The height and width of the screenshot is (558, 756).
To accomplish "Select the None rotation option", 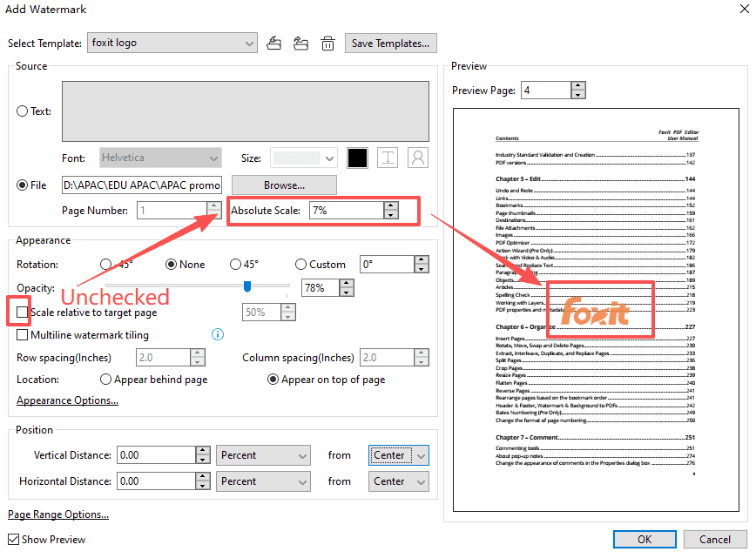I will click(171, 264).
